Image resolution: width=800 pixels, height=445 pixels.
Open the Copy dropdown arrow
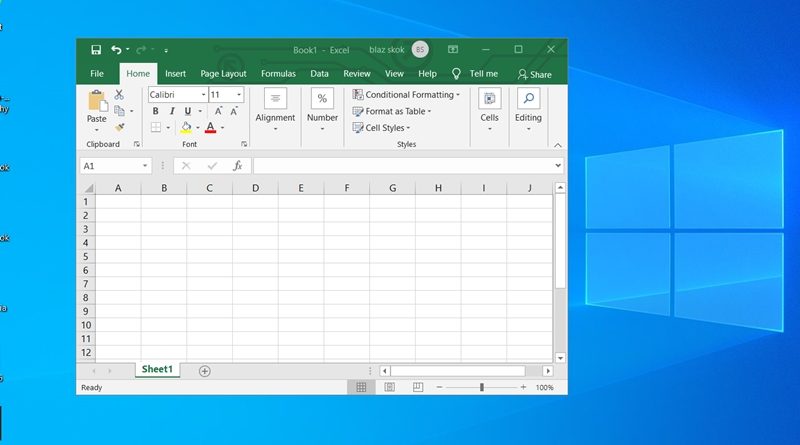132,111
